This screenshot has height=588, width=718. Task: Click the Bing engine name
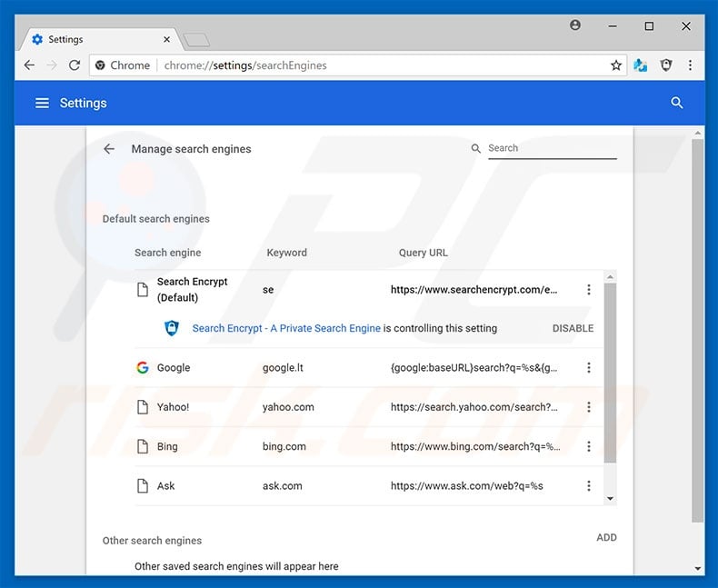click(167, 446)
